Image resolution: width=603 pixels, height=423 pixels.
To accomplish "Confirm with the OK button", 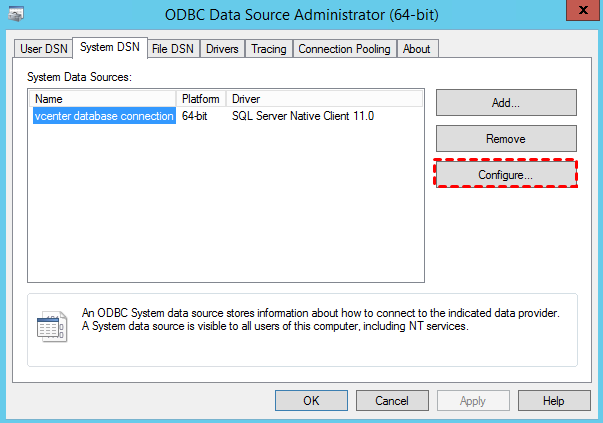I will coord(311,400).
